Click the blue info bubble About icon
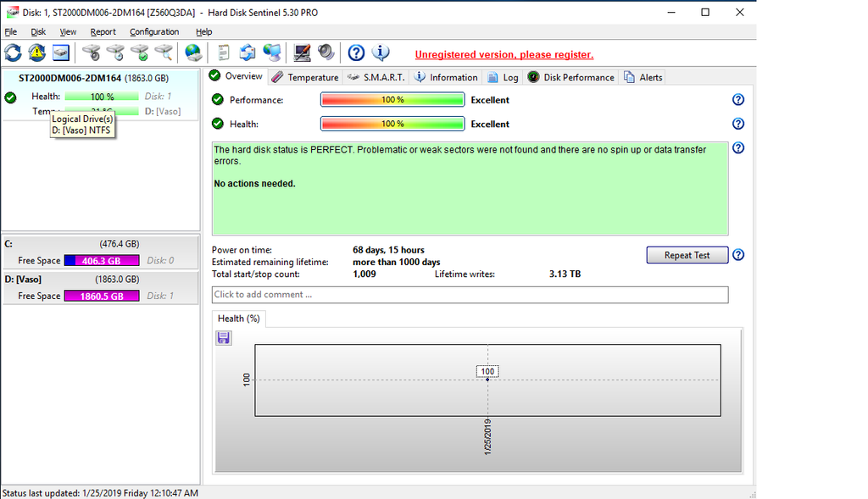The height and width of the screenshot is (499, 868). point(381,53)
